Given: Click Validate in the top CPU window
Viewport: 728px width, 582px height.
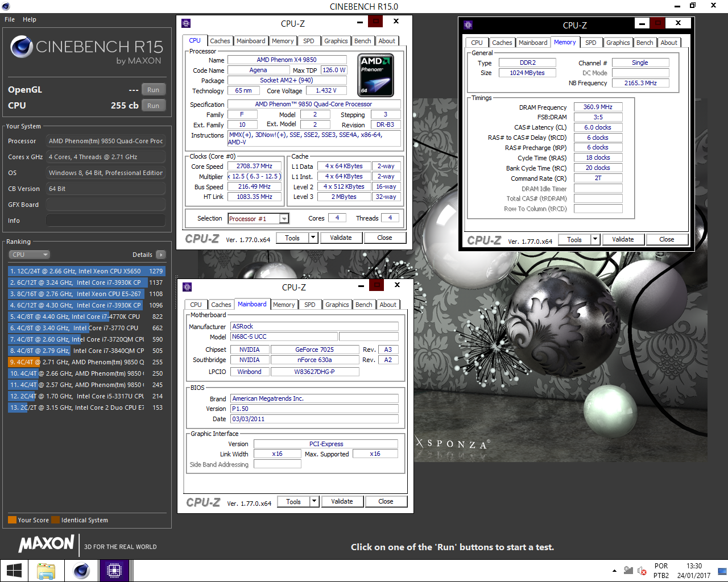Looking at the screenshot, I should 341,238.
